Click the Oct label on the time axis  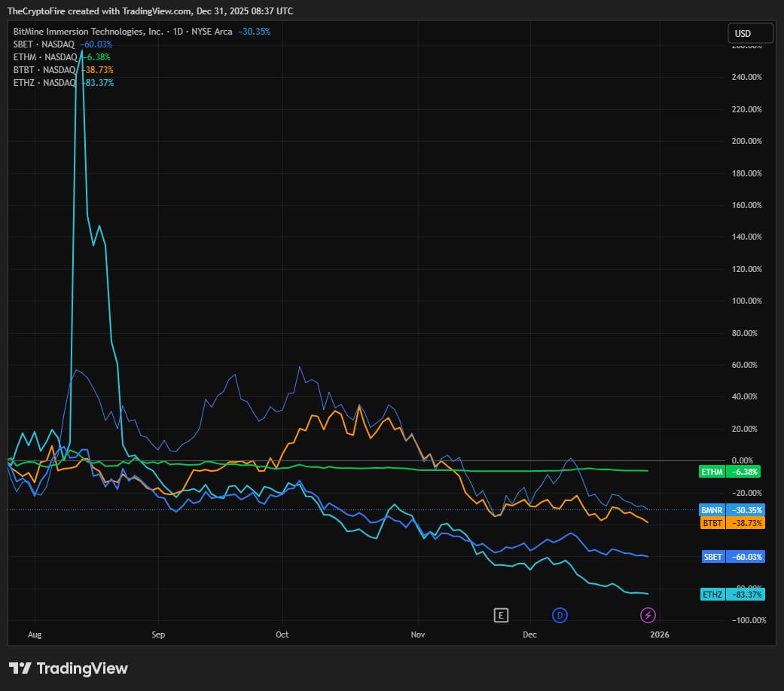tap(282, 635)
